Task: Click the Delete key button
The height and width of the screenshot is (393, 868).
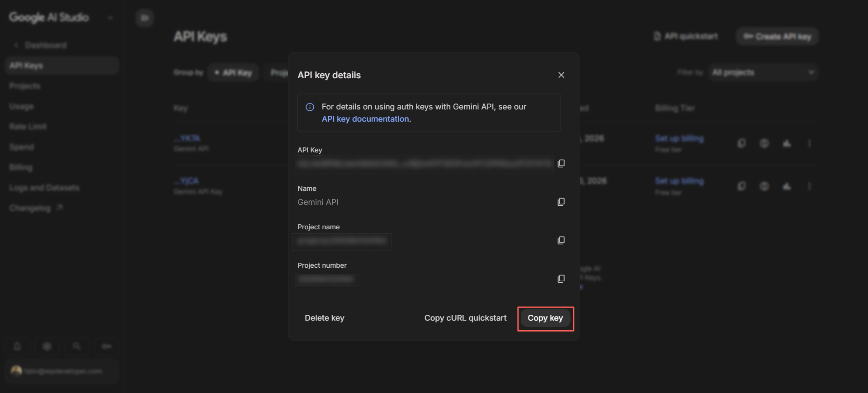Action: (x=325, y=318)
